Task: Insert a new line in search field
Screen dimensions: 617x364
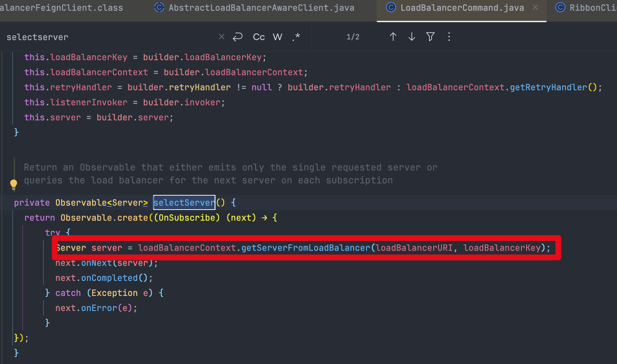Action: click(x=237, y=37)
